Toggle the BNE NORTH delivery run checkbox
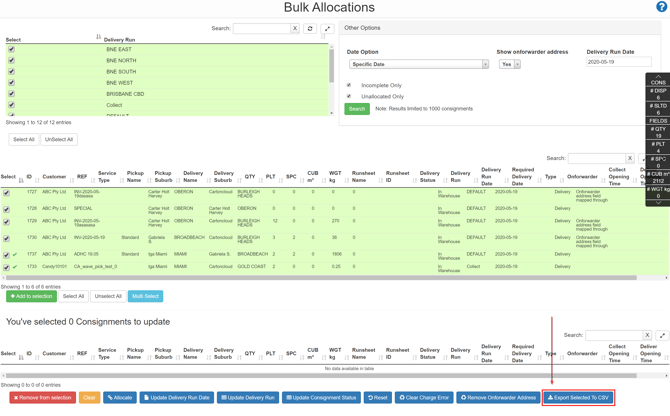670x416 pixels. point(12,60)
